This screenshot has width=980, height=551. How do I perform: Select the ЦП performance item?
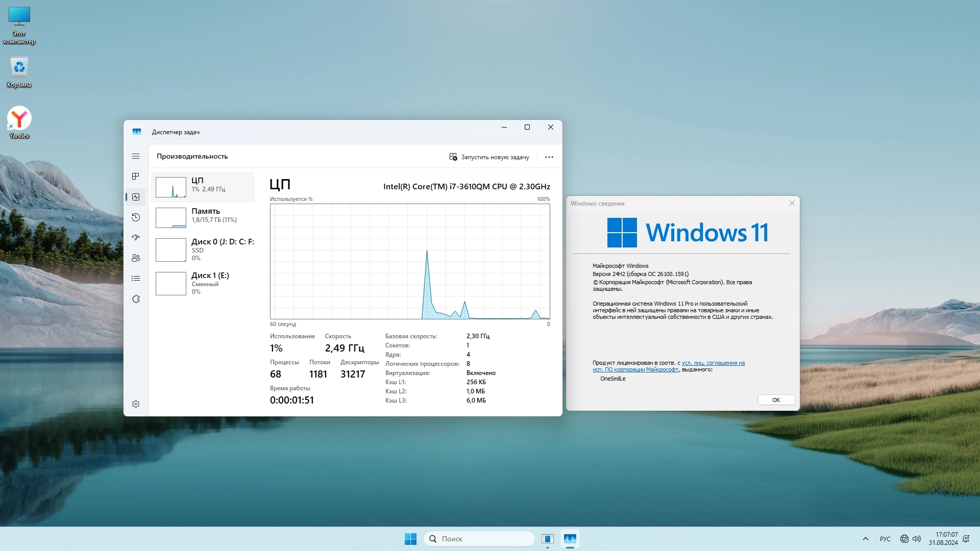pos(203,187)
